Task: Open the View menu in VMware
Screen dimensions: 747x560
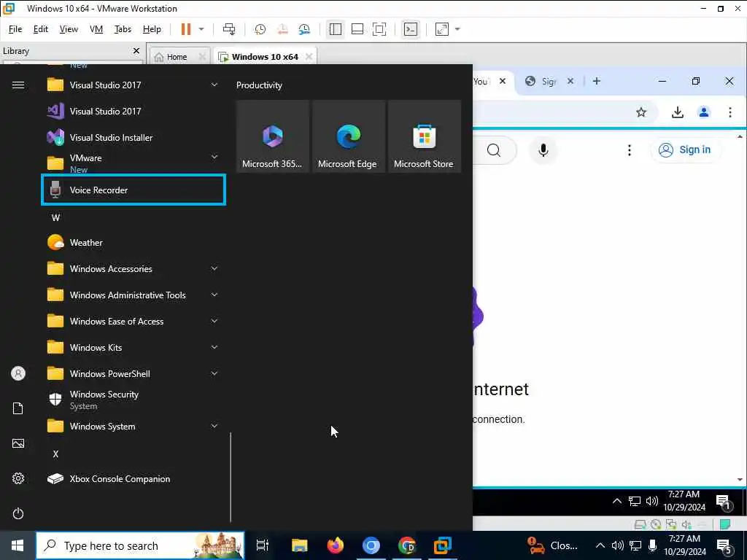Action: [69, 29]
